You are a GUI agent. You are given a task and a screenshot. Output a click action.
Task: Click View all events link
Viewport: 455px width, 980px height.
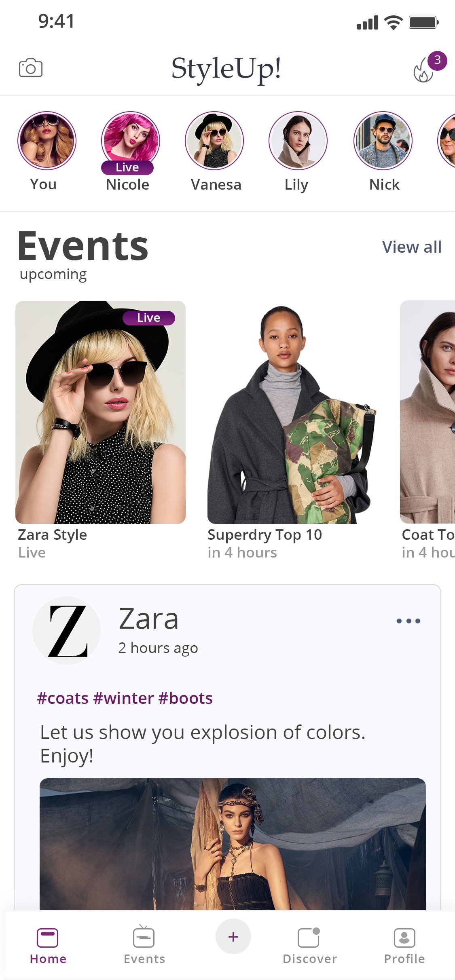(412, 247)
